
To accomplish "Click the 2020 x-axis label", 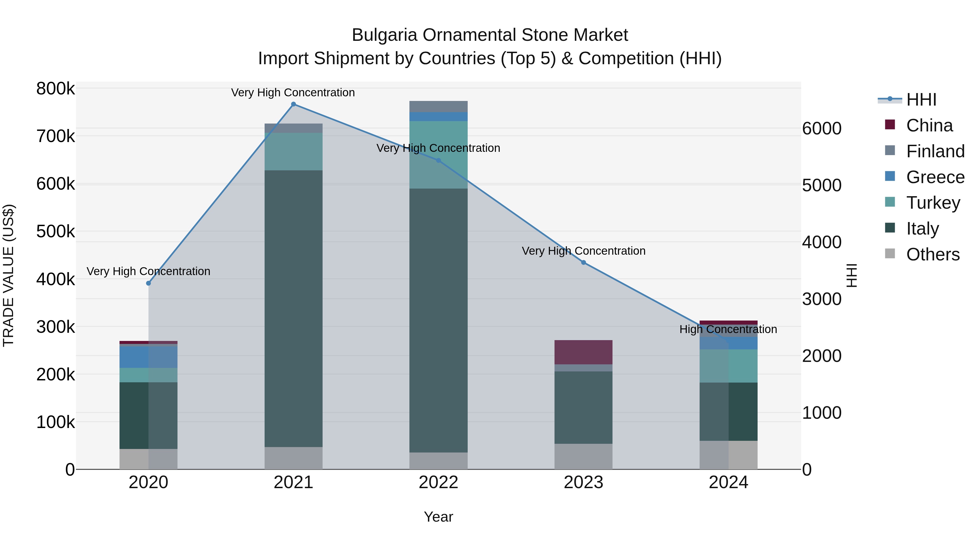I will coord(148,482).
